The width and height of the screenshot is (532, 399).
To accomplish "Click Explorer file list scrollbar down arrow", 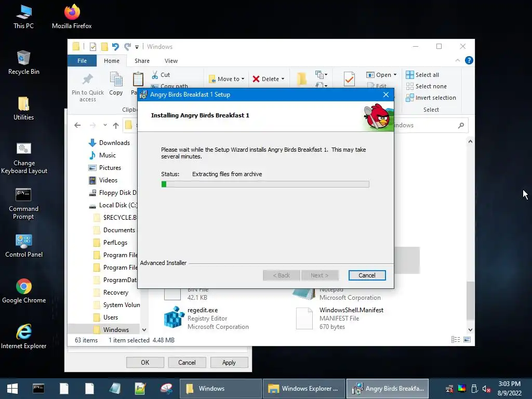I will click(470, 330).
